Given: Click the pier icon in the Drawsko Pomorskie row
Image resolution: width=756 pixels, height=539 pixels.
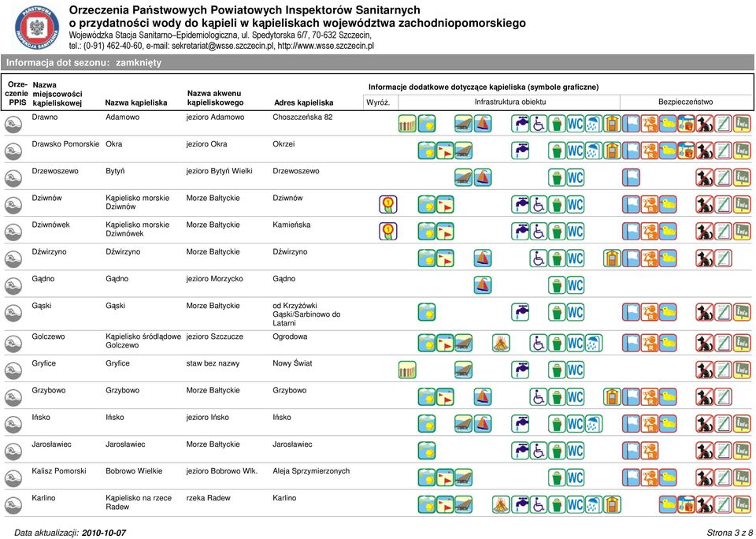Looking at the screenshot, I should [464, 151].
